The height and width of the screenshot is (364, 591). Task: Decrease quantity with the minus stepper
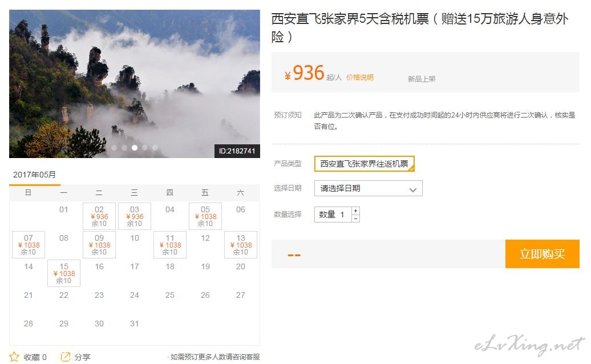pyautogui.click(x=355, y=219)
